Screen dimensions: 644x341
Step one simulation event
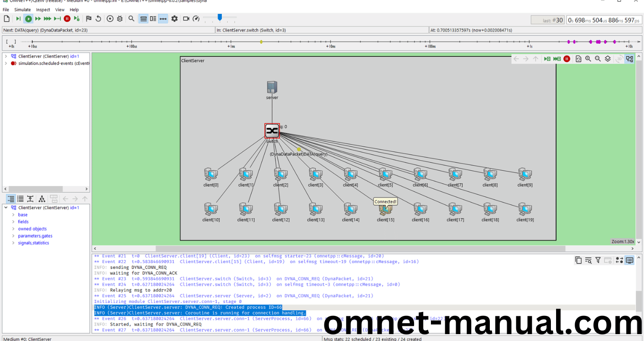point(18,19)
